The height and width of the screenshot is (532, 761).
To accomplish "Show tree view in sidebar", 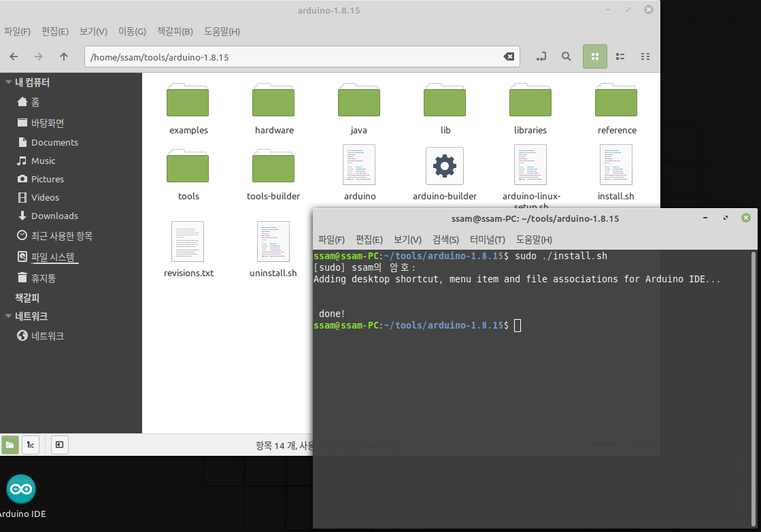I will [31, 445].
